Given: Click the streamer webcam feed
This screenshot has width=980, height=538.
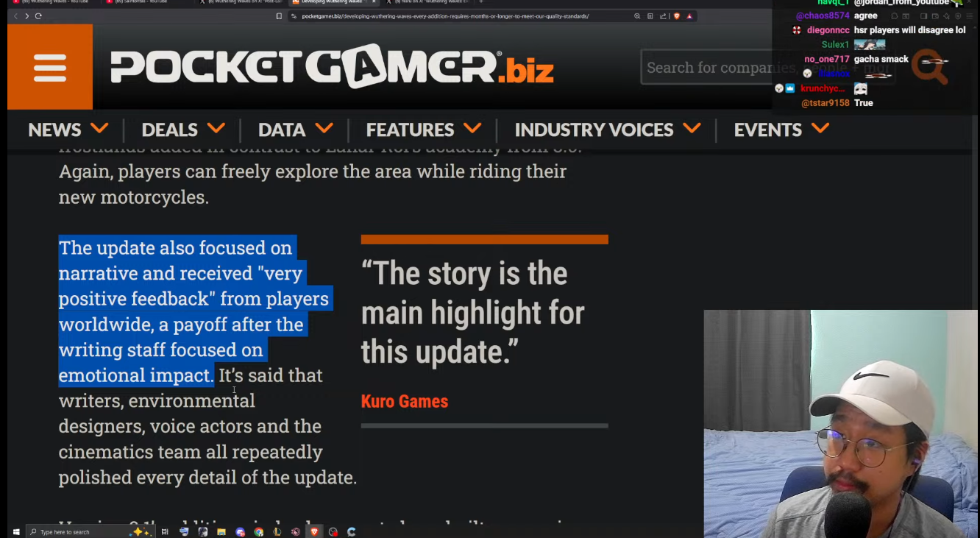Looking at the screenshot, I should (x=841, y=424).
